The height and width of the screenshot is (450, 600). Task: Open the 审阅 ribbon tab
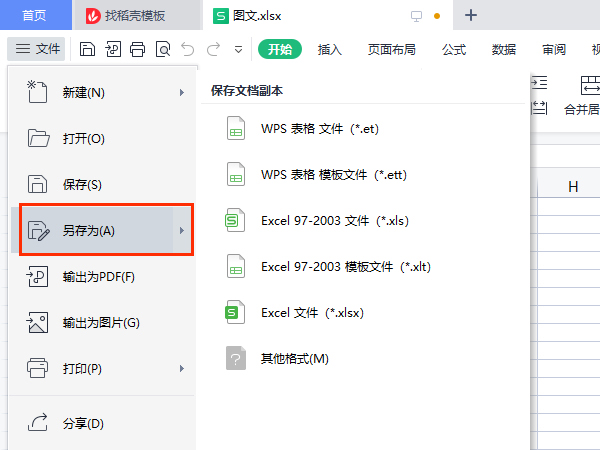tap(554, 49)
